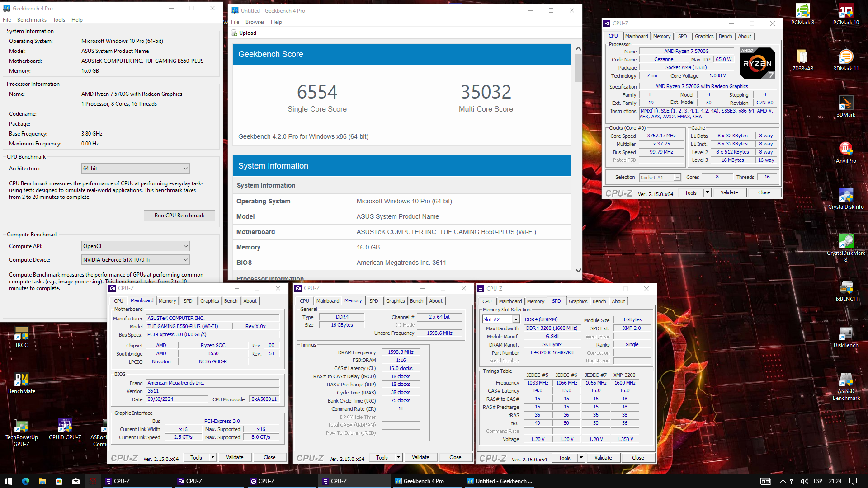The width and height of the screenshot is (868, 488).
Task: Expand Tools arrow in CPU-Z SPD window
Action: pyautogui.click(x=581, y=458)
